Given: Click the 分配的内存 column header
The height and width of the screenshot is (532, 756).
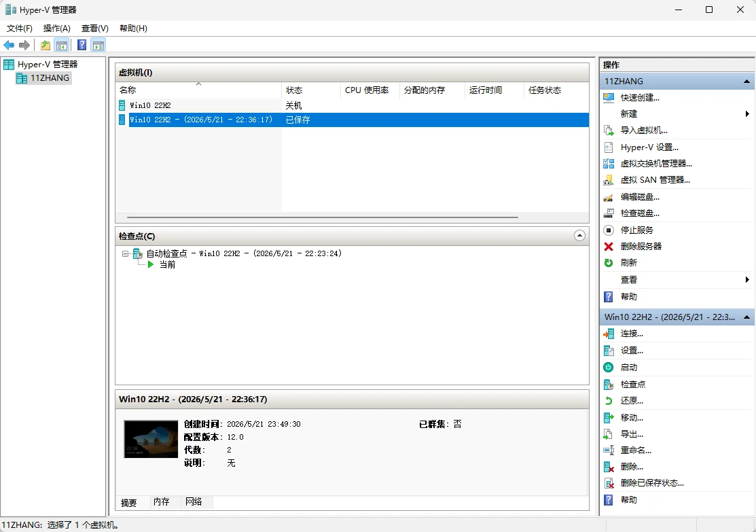Looking at the screenshot, I should pos(433,90).
